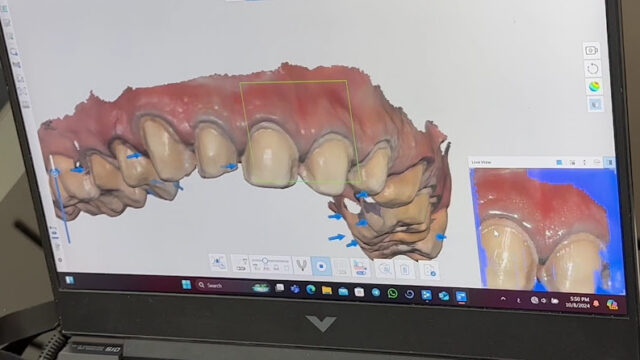The width and height of the screenshot is (640, 360).
Task: Click the scan filtering mode icon
Action: click(x=241, y=264)
